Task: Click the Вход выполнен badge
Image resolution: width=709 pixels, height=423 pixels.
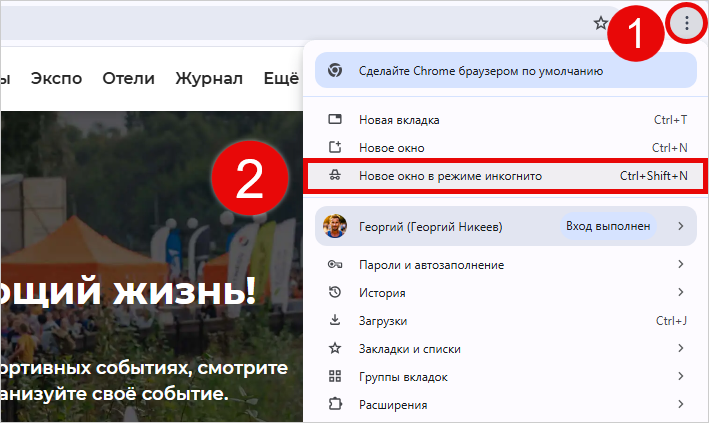Action: click(x=608, y=226)
